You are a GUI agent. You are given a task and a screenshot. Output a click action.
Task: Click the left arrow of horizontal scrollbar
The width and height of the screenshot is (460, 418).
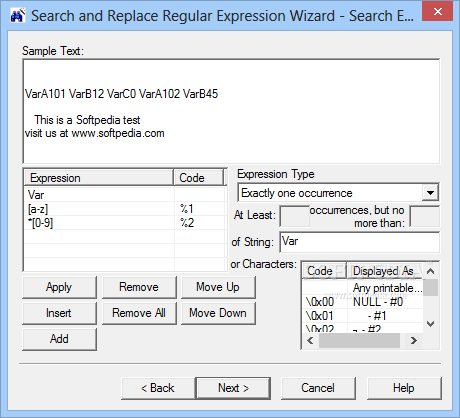point(310,340)
